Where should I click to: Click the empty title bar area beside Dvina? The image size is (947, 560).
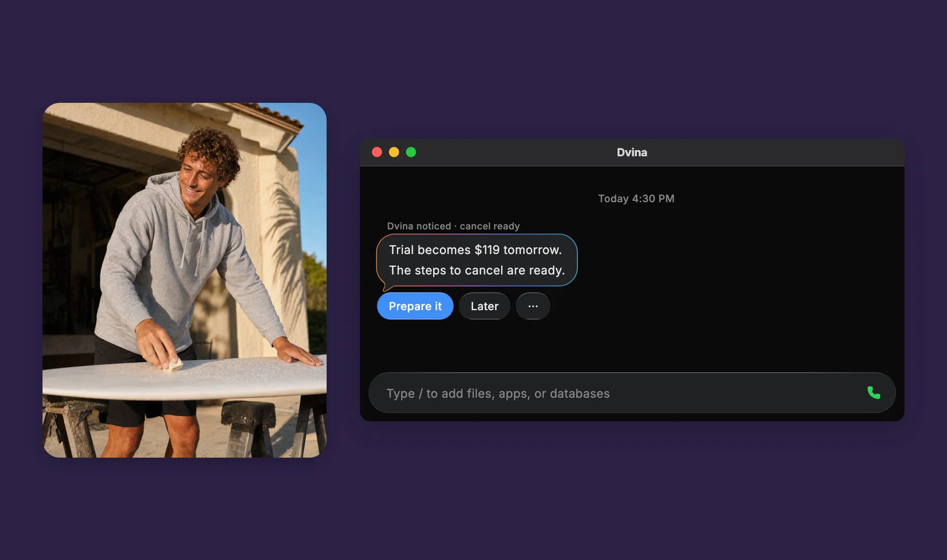click(773, 153)
